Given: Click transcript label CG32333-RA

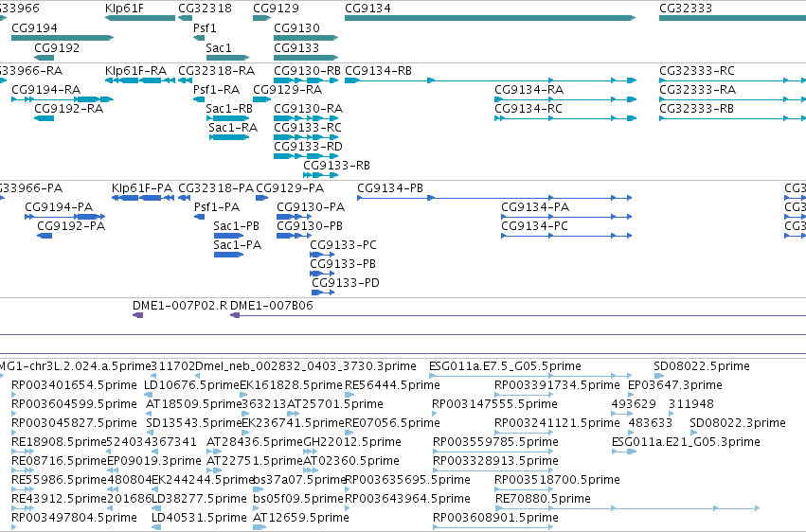Looking at the screenshot, I should 696,89.
